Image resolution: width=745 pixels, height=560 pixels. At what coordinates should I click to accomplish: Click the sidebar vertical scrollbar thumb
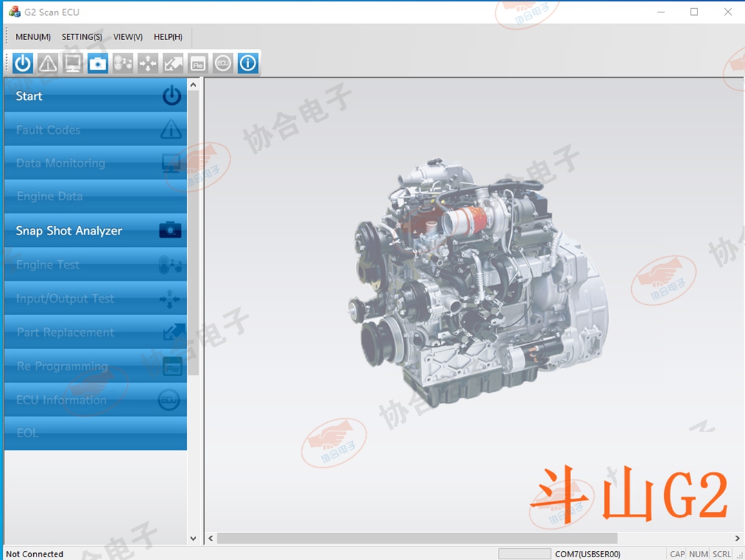click(193, 232)
